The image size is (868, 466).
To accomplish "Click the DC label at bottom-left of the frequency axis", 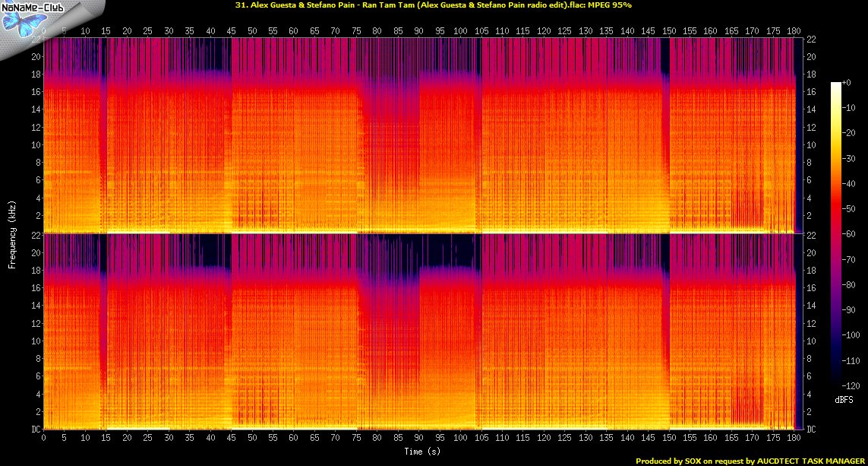I will click(x=36, y=429).
